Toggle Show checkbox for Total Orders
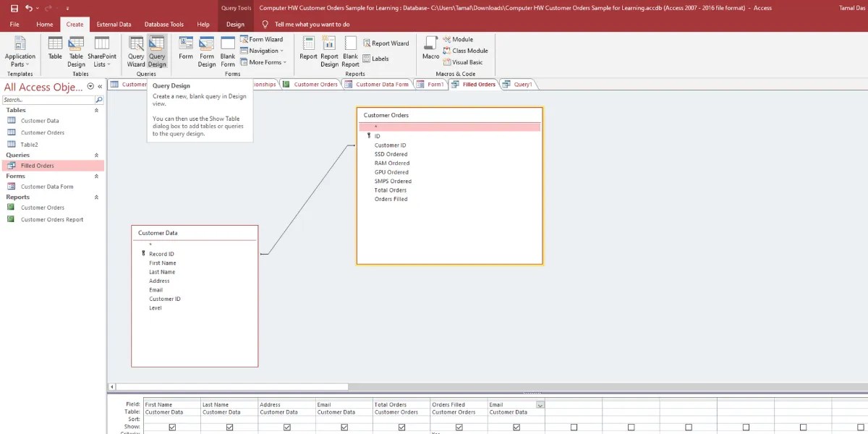 click(x=401, y=426)
